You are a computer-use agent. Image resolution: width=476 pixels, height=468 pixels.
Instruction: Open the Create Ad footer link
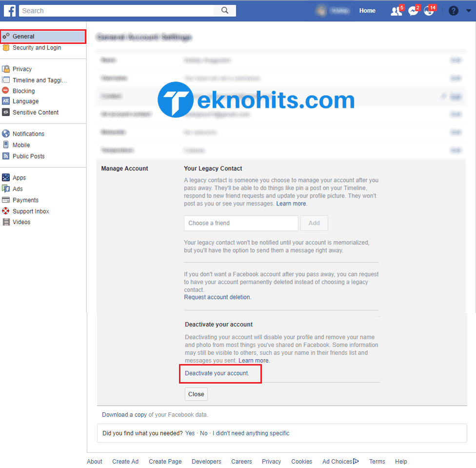click(125, 461)
